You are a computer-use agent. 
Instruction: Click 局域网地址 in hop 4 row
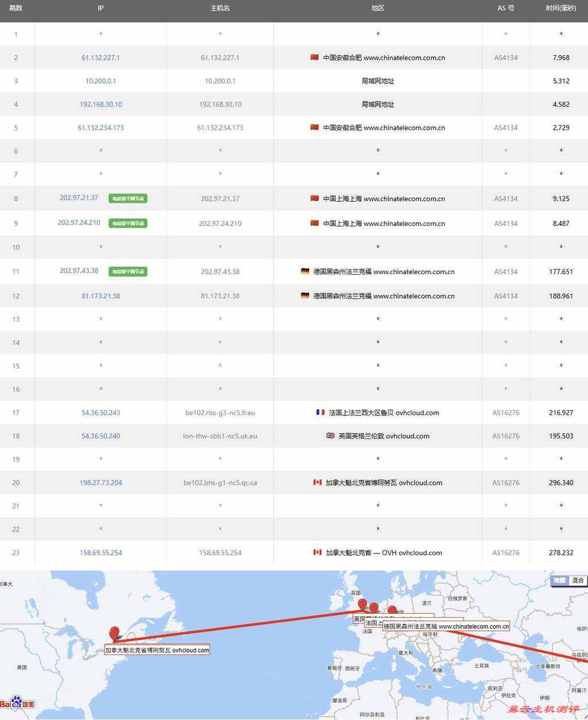(377, 105)
